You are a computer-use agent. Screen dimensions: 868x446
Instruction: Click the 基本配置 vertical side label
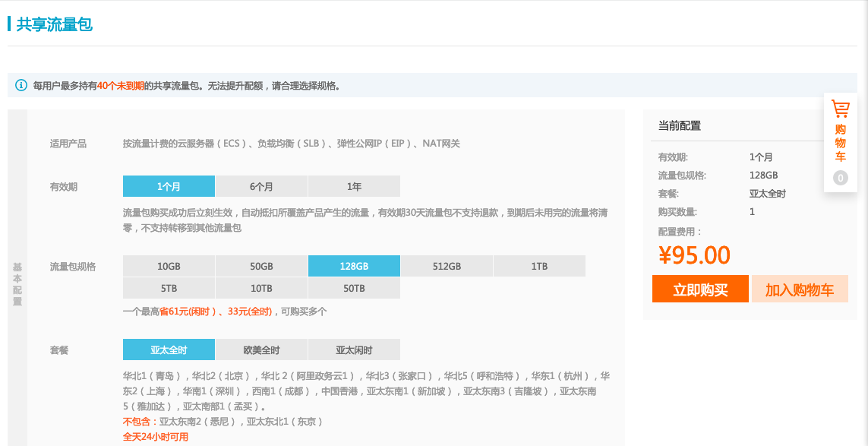click(x=17, y=284)
